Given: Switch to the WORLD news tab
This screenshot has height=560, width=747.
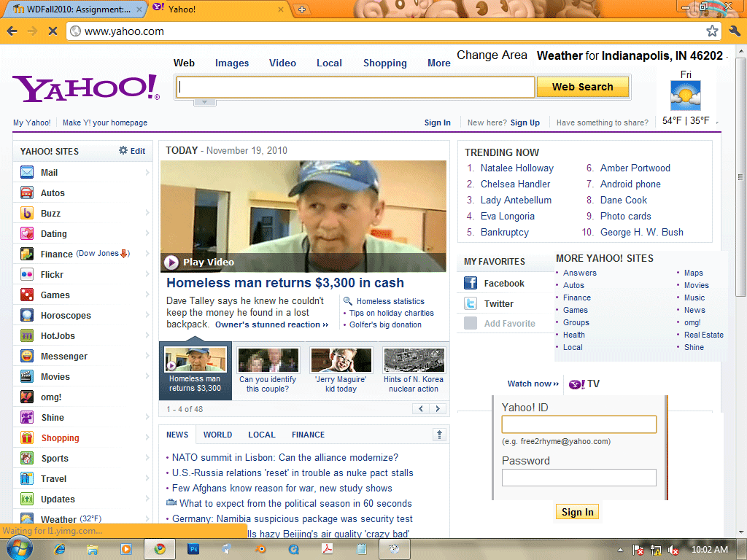Looking at the screenshot, I should pyautogui.click(x=217, y=435).
